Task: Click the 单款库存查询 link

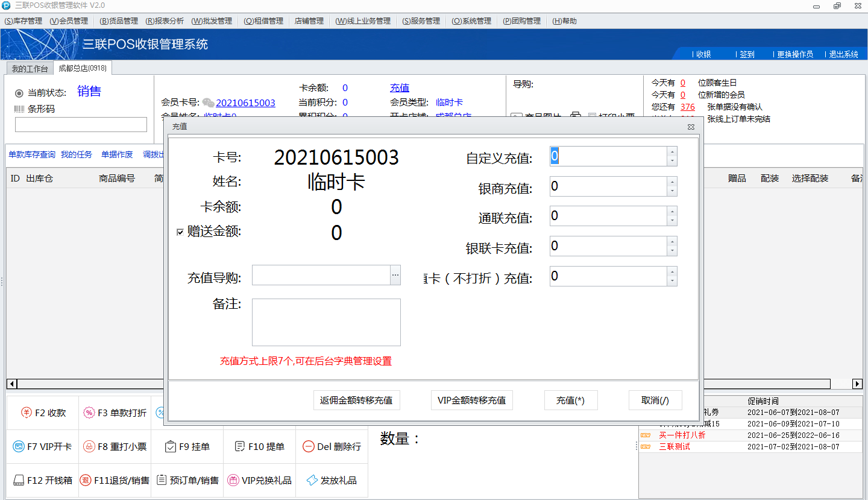Action: [32, 154]
